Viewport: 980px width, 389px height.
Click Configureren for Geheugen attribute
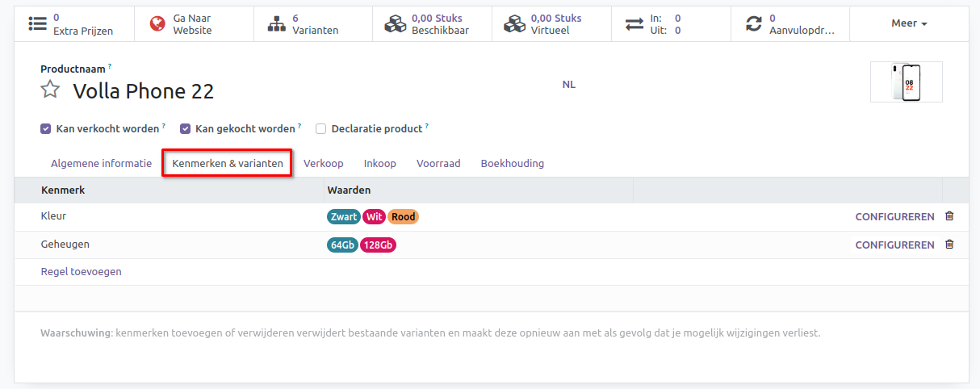894,245
